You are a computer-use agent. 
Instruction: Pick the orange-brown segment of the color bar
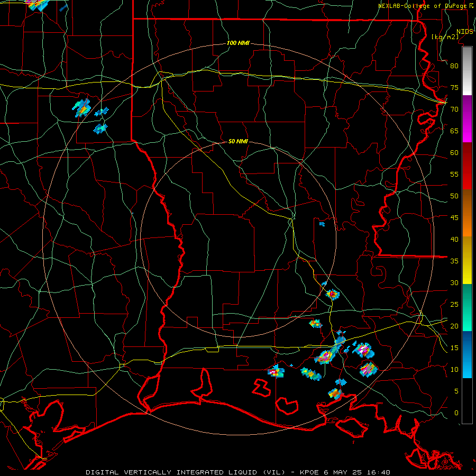pos(467,213)
